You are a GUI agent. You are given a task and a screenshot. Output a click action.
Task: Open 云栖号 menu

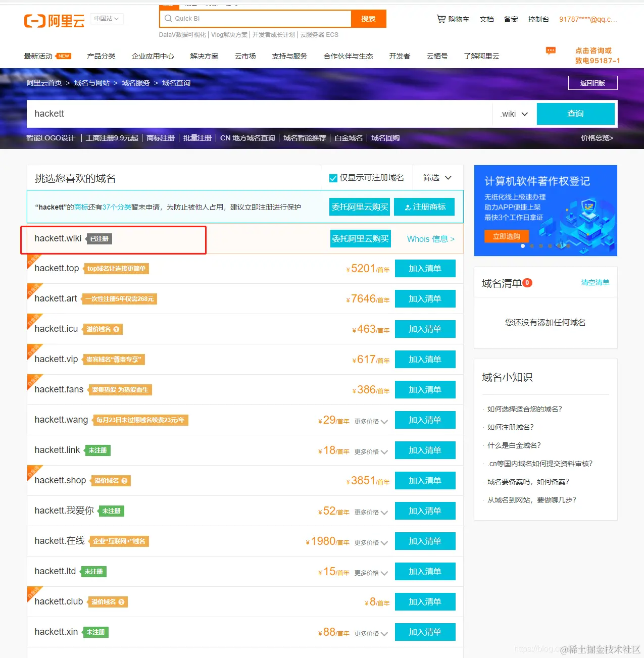pos(437,56)
